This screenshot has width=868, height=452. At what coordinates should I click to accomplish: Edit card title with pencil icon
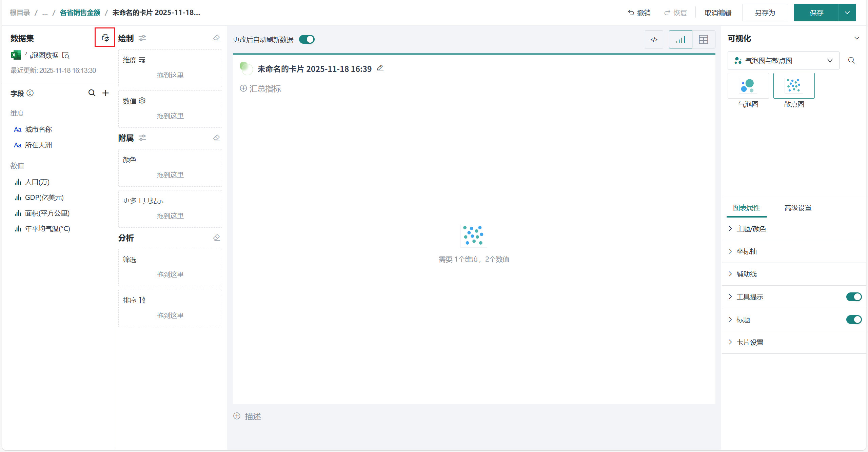pos(380,68)
